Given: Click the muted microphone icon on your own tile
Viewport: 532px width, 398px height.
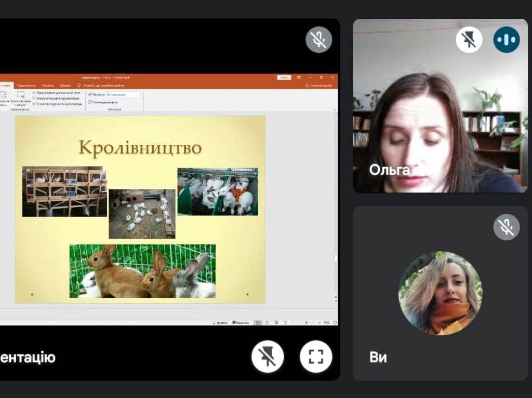Looking at the screenshot, I should (x=506, y=227).
